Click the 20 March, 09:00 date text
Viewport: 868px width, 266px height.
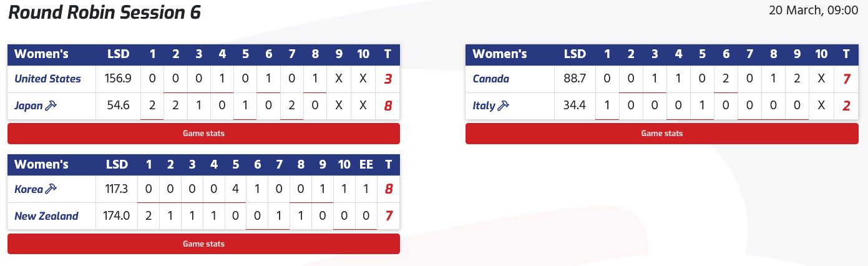pyautogui.click(x=812, y=11)
